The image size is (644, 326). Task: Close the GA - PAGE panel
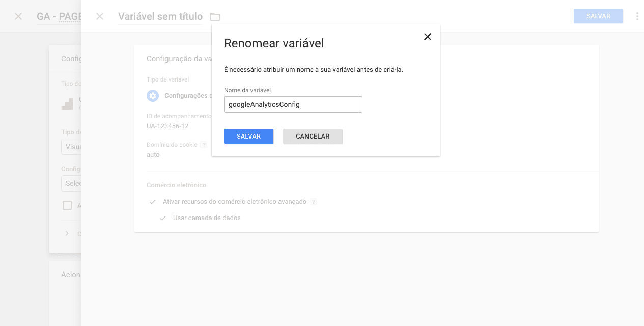(18, 16)
